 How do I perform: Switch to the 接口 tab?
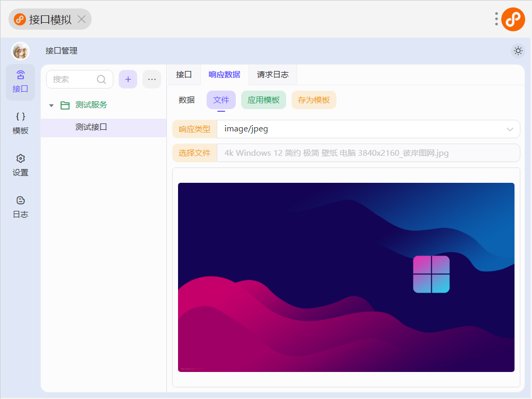[183, 75]
